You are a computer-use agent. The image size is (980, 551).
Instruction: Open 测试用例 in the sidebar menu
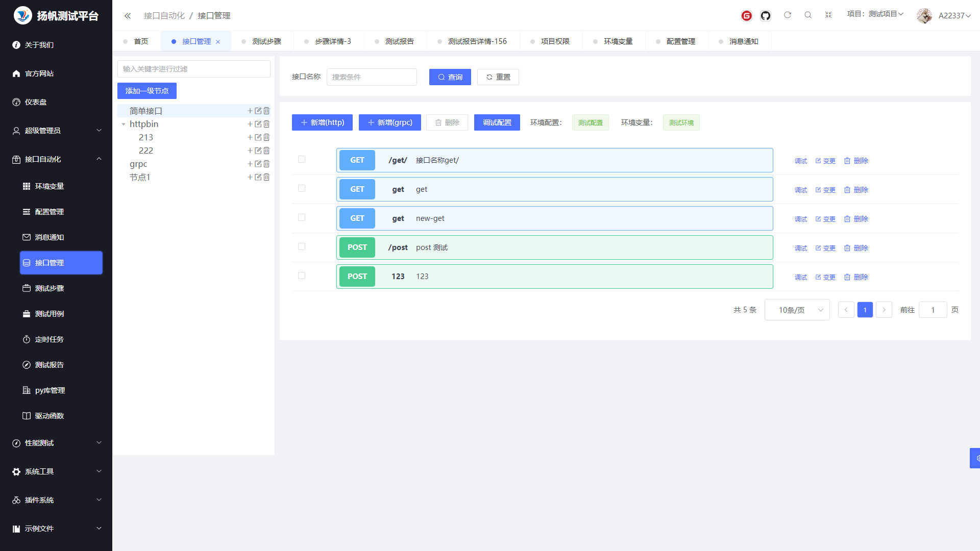tap(50, 314)
